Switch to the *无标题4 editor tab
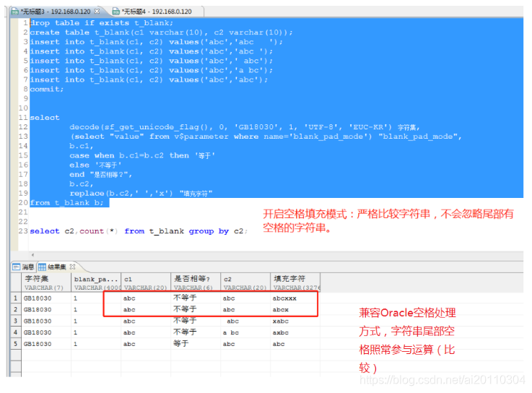The image size is (532, 393). coord(157,12)
